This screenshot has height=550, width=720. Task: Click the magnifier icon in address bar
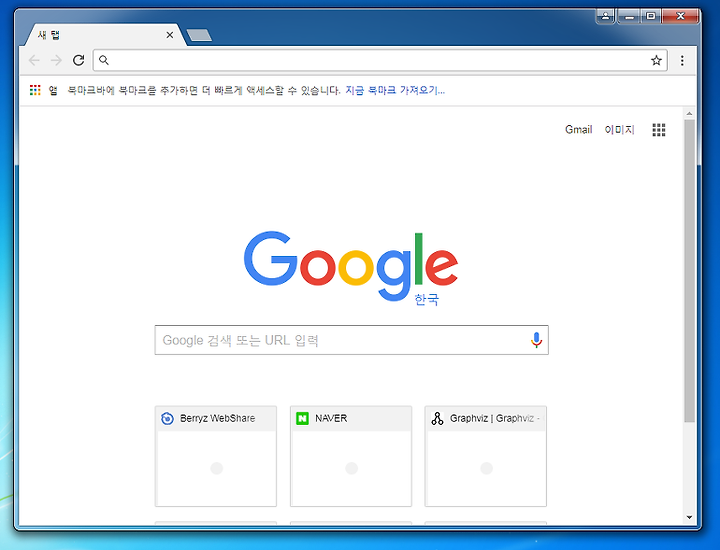pyautogui.click(x=104, y=60)
